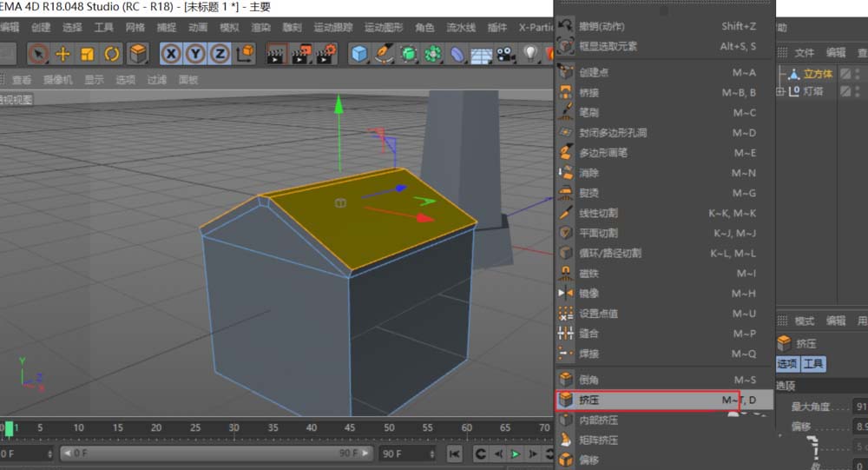Switch to the 选项 tab

[786, 364]
